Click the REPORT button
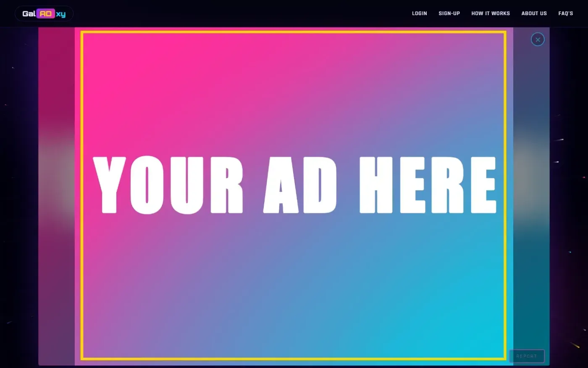The height and width of the screenshot is (368, 588). (x=526, y=356)
